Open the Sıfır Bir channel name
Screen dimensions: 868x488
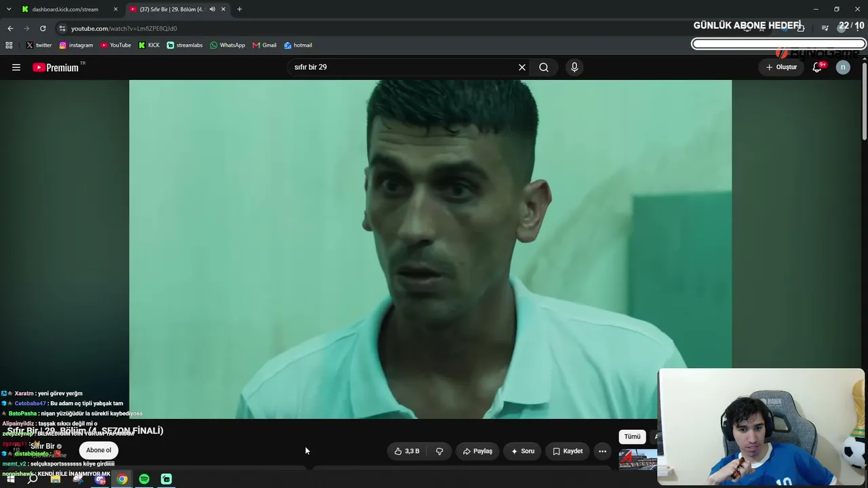tap(43, 446)
